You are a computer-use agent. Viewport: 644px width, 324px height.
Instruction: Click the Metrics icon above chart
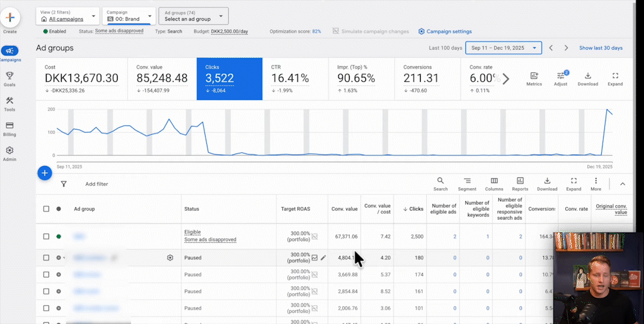click(534, 79)
